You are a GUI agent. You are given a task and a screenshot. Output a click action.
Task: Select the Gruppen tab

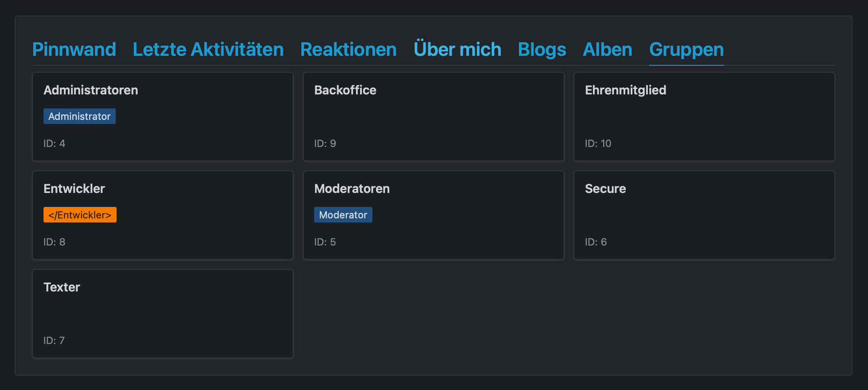[686, 49]
